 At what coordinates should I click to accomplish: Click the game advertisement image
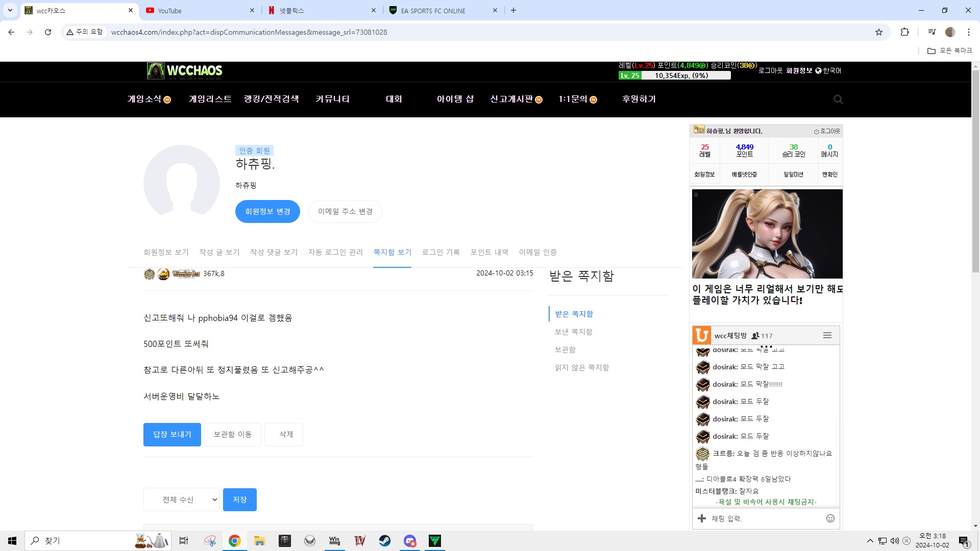coord(767,234)
